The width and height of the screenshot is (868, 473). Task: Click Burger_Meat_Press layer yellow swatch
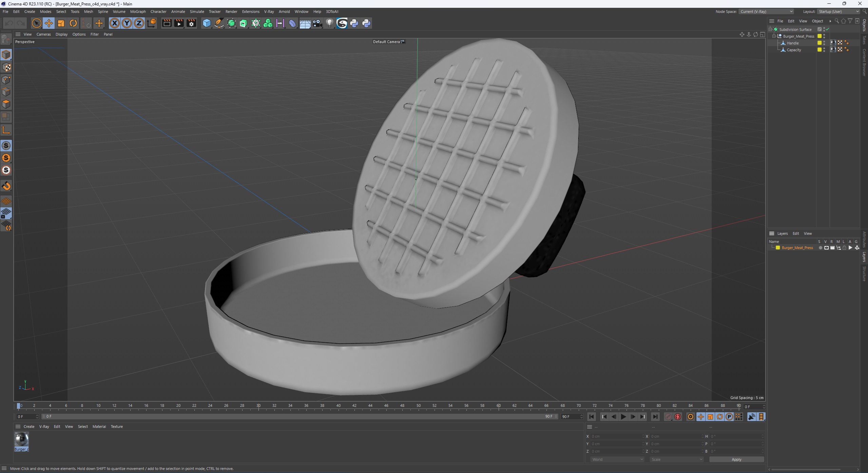pyautogui.click(x=778, y=248)
